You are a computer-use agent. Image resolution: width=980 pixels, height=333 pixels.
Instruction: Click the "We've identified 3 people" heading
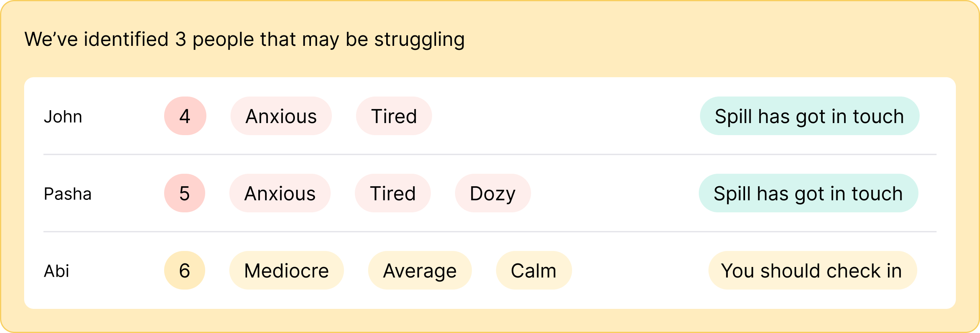pos(245,39)
